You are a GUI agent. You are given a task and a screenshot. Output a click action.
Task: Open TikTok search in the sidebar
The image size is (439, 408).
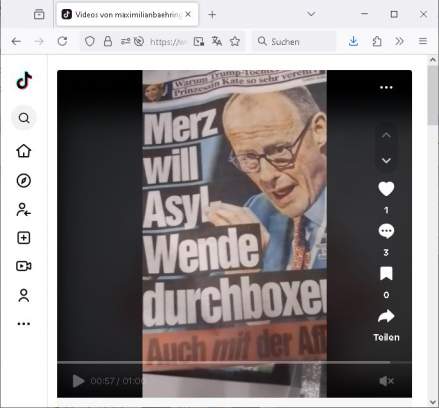pos(24,118)
